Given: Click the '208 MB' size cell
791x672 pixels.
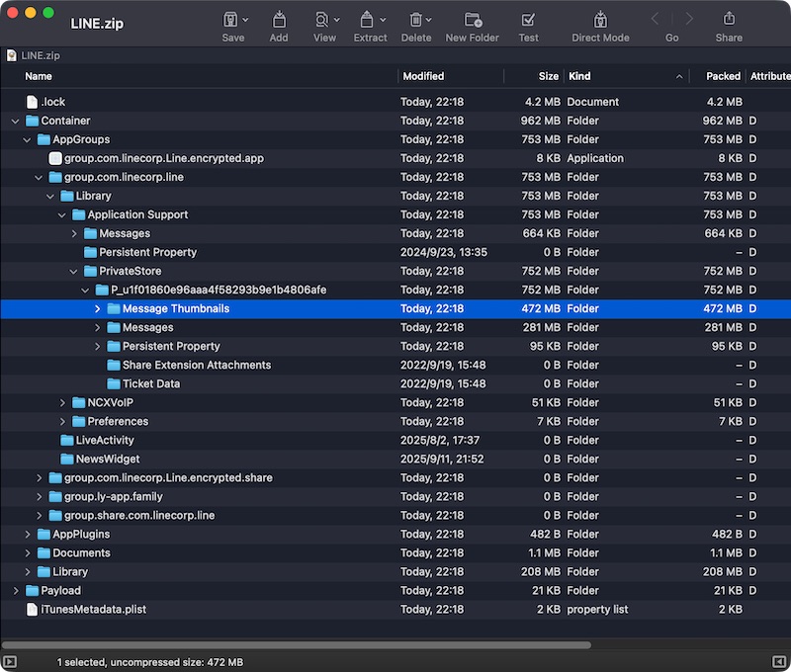Looking at the screenshot, I should (x=540, y=571).
